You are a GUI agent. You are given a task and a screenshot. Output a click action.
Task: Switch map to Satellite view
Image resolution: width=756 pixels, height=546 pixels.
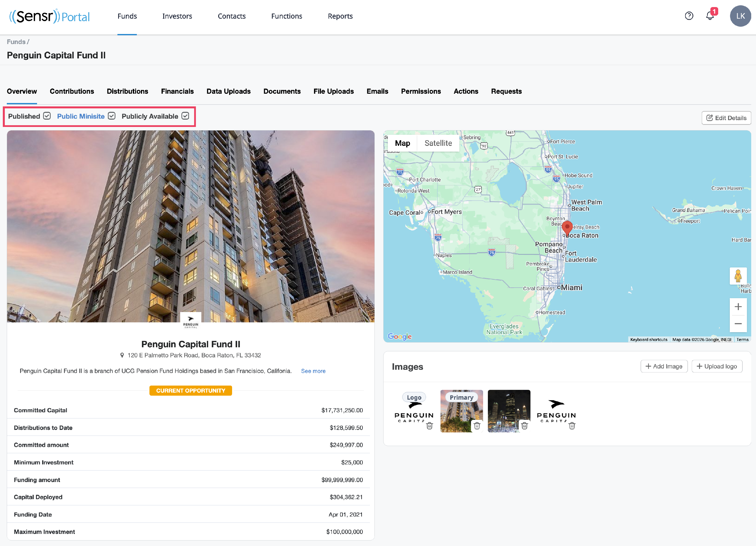[438, 143]
